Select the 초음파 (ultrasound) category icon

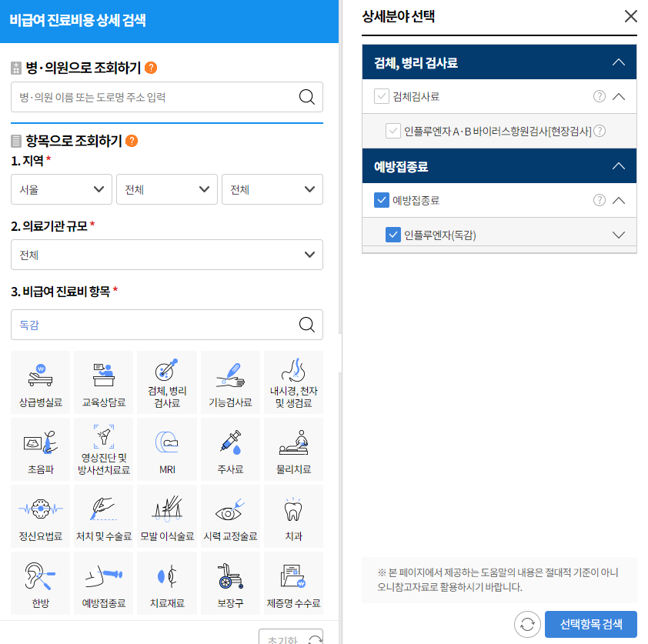point(40,449)
